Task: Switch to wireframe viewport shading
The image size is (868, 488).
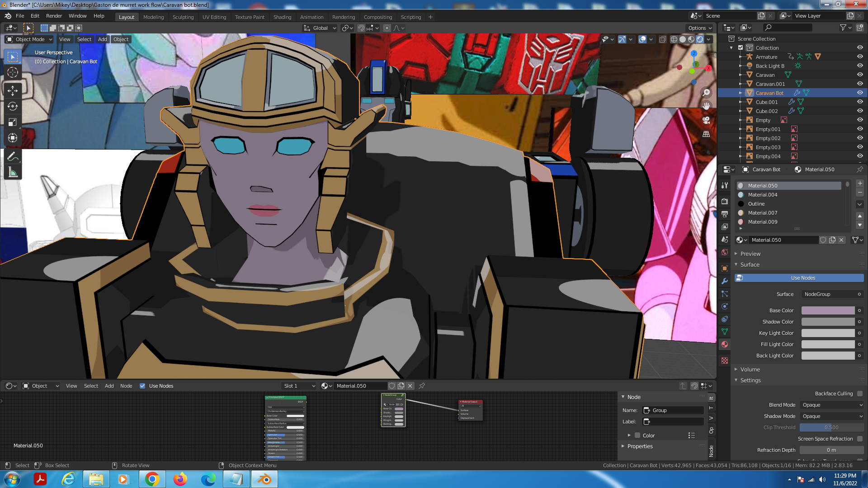Action: pyautogui.click(x=674, y=39)
